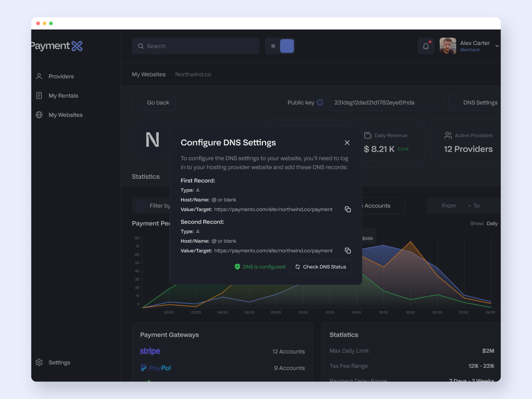
Task: Click the 9 Accounts PayPal entry
Action: [x=289, y=368]
